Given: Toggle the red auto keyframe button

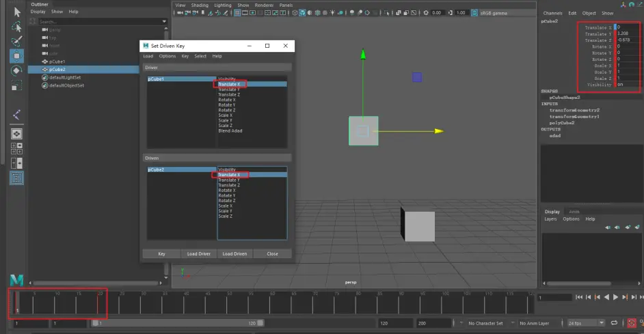Looking at the screenshot, I should (x=633, y=322).
